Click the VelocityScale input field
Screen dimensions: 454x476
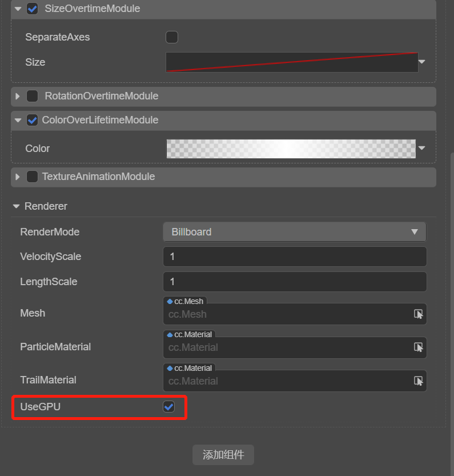pos(294,257)
